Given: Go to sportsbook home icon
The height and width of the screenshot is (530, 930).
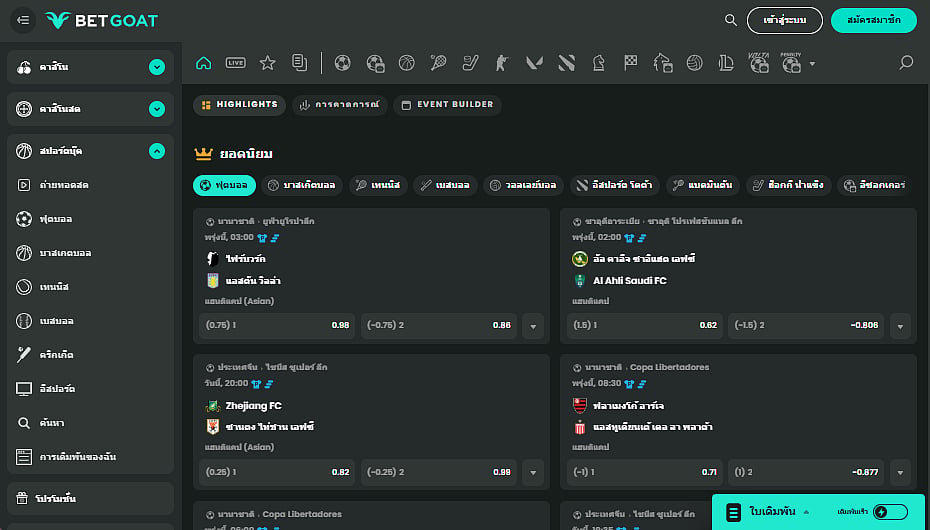Looking at the screenshot, I should click(203, 63).
